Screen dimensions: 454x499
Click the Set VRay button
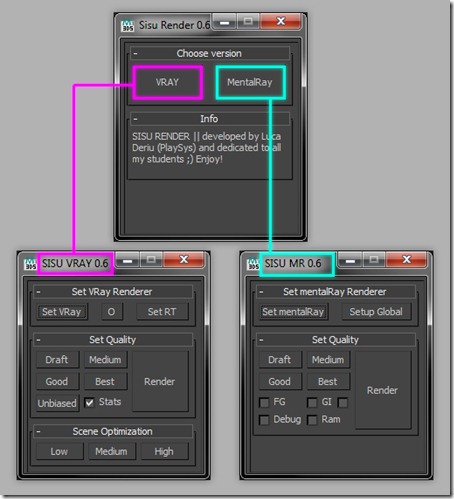point(62,312)
